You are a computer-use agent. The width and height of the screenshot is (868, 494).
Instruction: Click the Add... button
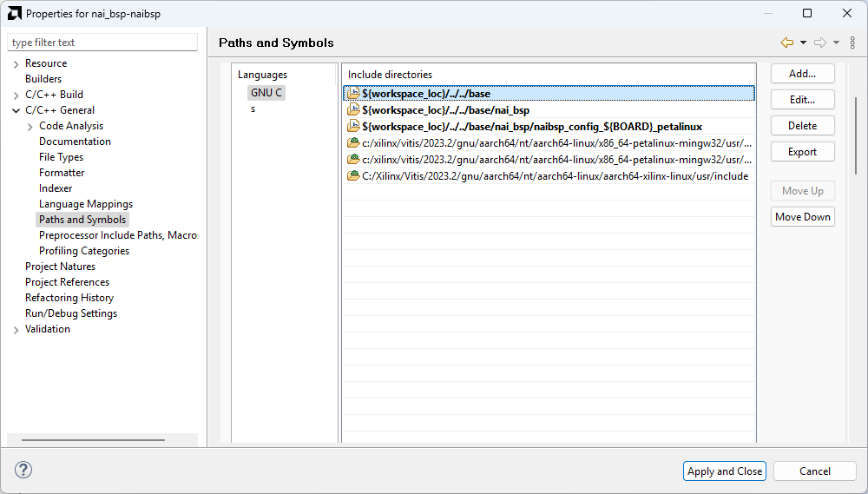click(802, 74)
